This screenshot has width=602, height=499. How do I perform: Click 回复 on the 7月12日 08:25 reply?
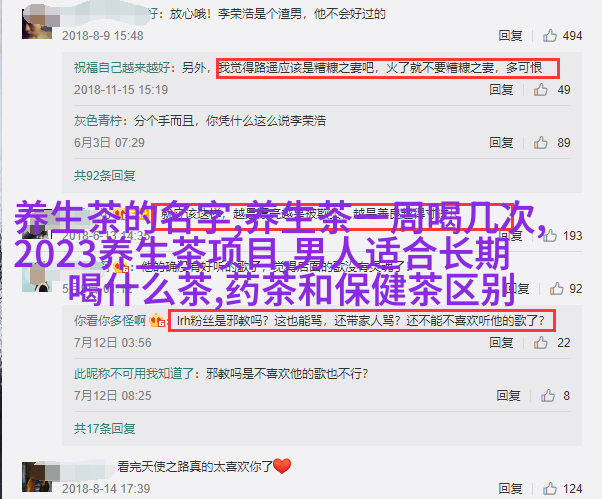tap(508, 395)
